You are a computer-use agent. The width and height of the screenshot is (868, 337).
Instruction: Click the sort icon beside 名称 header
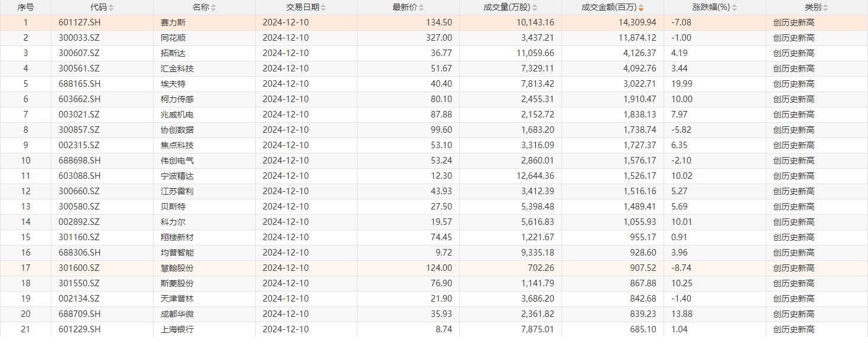213,8
